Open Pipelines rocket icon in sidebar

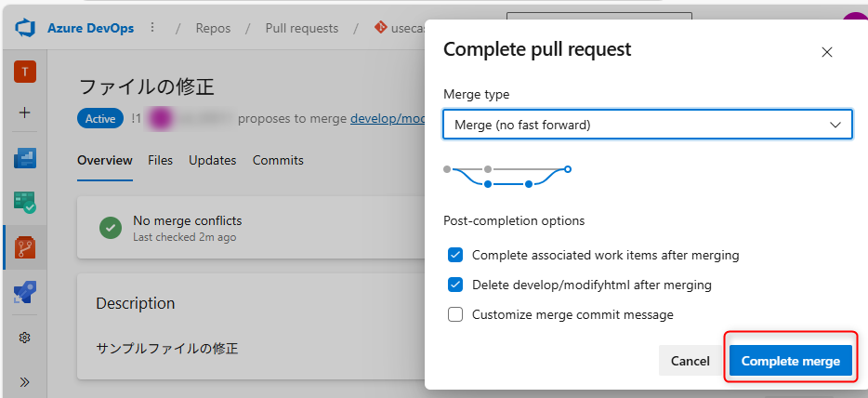25,292
